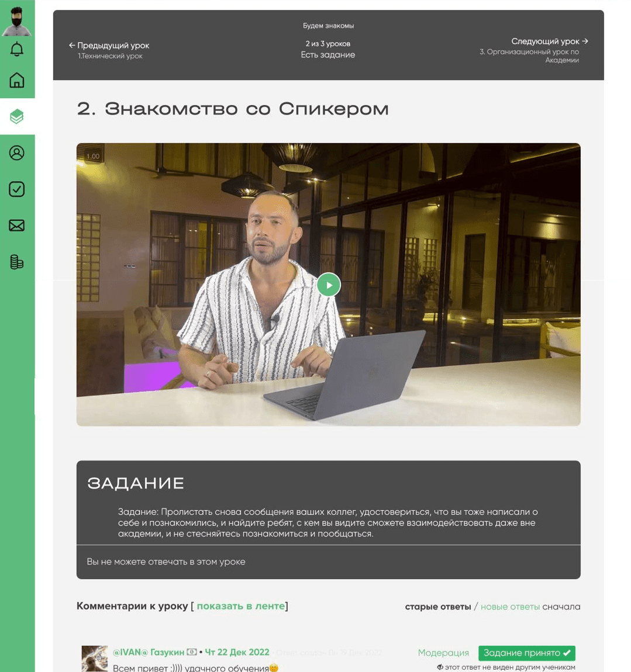The image size is (631, 672).
Task: Go to the next lesson link
Action: click(x=549, y=41)
